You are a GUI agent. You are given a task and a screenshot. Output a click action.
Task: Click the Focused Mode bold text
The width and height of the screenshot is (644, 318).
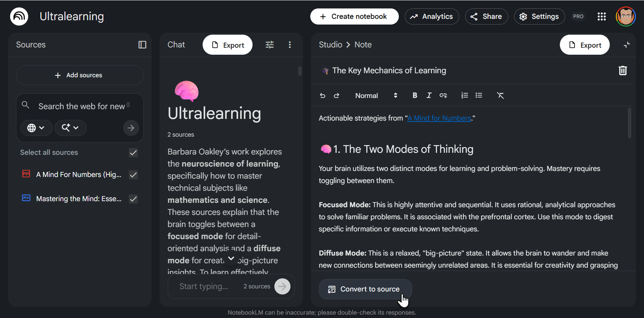pos(345,205)
